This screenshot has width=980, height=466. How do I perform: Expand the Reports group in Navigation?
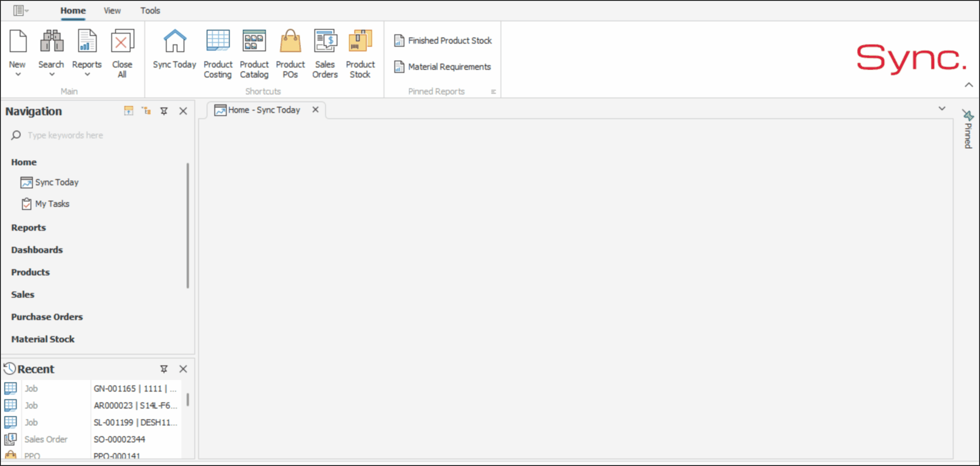tap(28, 228)
